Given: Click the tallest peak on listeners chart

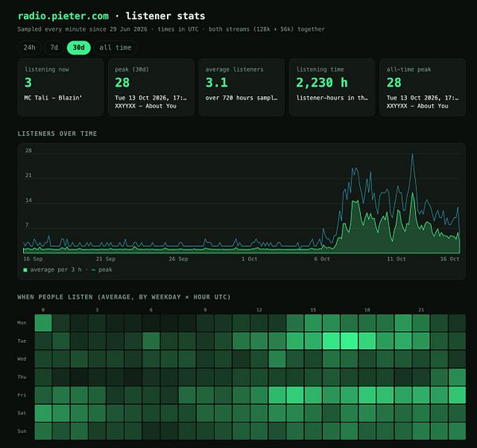Looking at the screenshot, I should pyautogui.click(x=413, y=154).
